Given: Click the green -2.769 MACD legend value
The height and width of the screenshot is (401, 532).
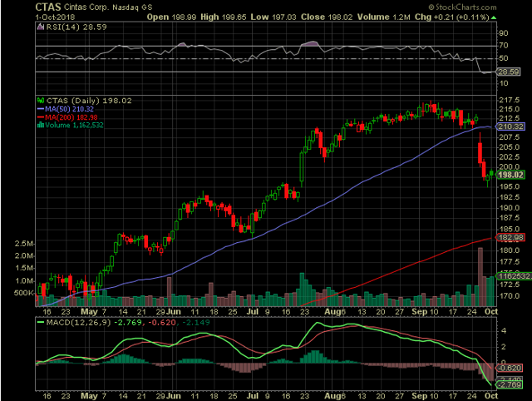Looking at the screenshot, I should click(128, 322).
